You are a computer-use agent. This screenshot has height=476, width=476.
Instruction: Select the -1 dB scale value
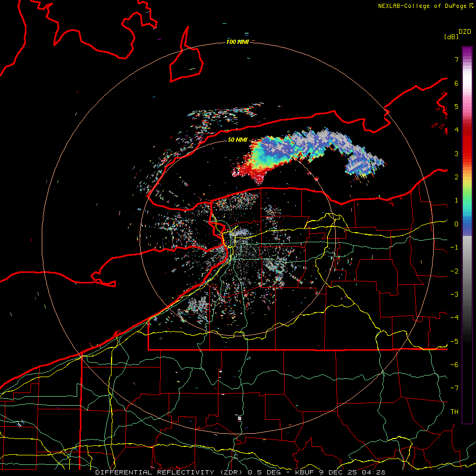click(x=454, y=248)
